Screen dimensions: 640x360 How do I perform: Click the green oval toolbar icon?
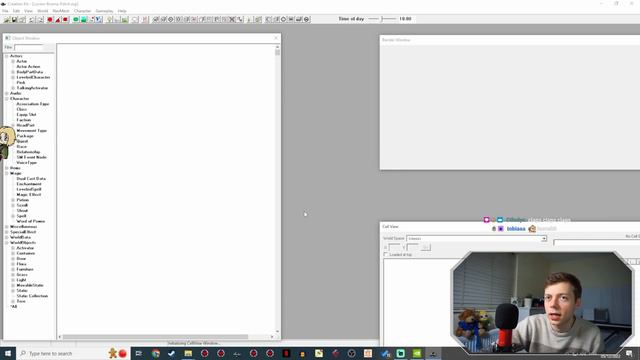point(76,20)
